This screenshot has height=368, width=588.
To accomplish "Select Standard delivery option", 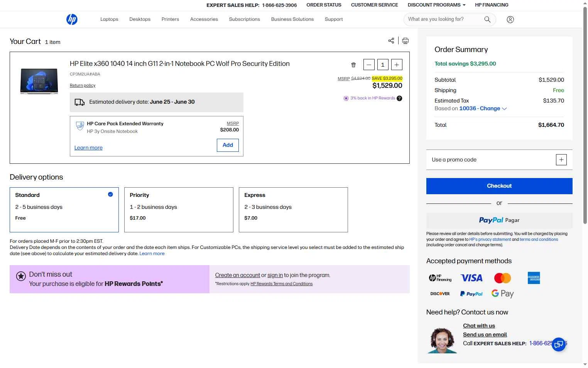I will click(x=64, y=210).
